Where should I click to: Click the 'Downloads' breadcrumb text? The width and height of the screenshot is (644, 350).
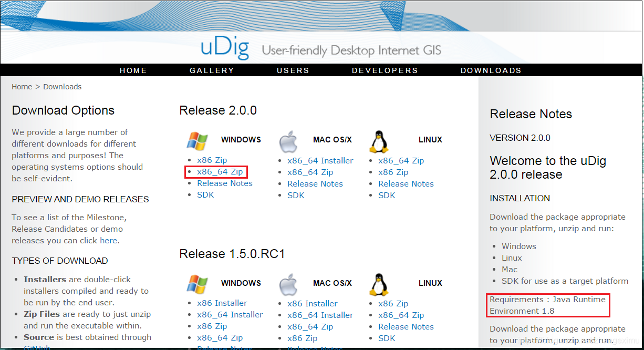(x=63, y=87)
